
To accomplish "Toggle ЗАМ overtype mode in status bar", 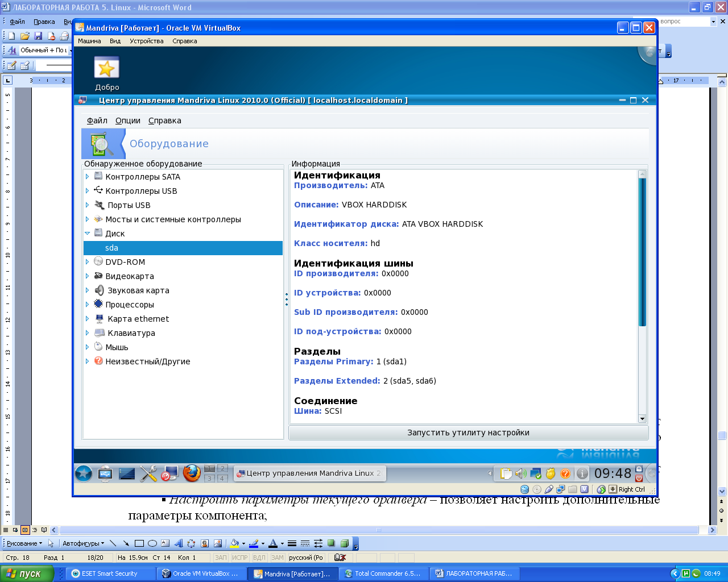I will (277, 558).
